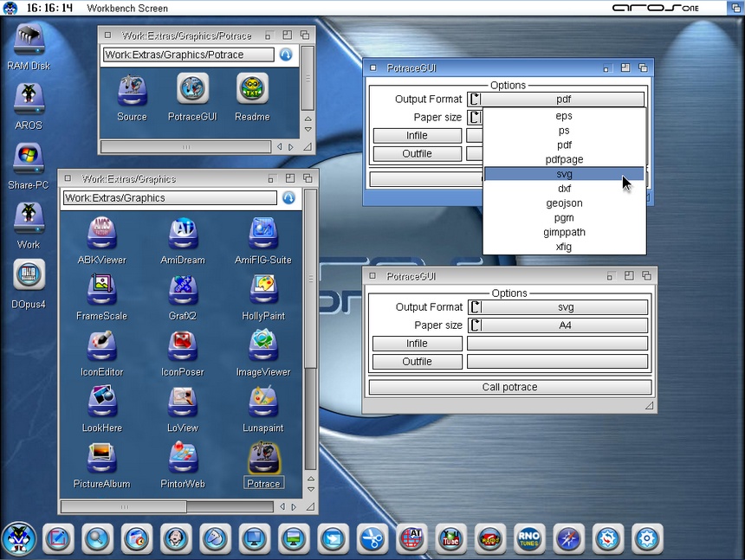The image size is (745, 560).
Task: Click the scissors icon in the dock
Action: click(x=372, y=538)
